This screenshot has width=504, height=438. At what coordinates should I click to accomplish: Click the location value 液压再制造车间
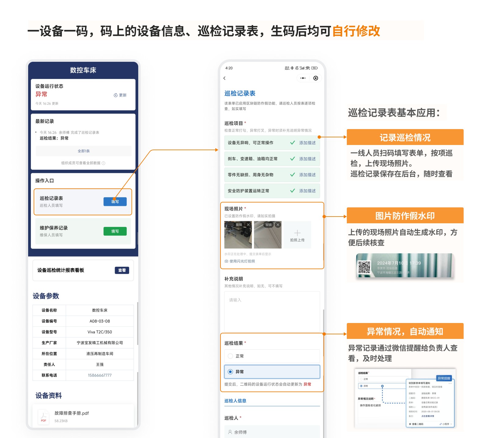(100, 354)
